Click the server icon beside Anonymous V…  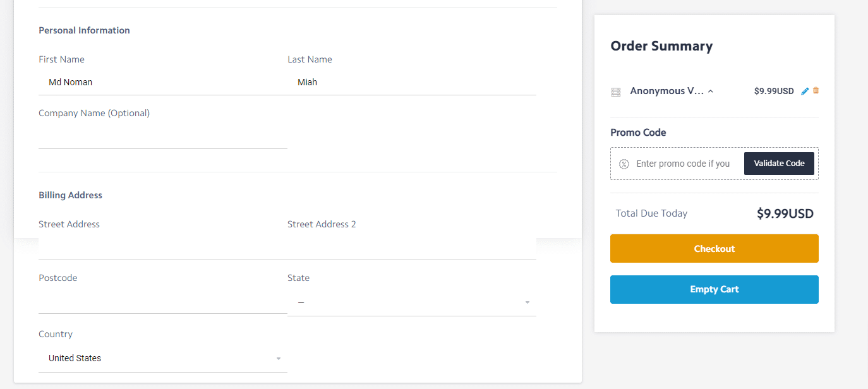pyautogui.click(x=616, y=92)
